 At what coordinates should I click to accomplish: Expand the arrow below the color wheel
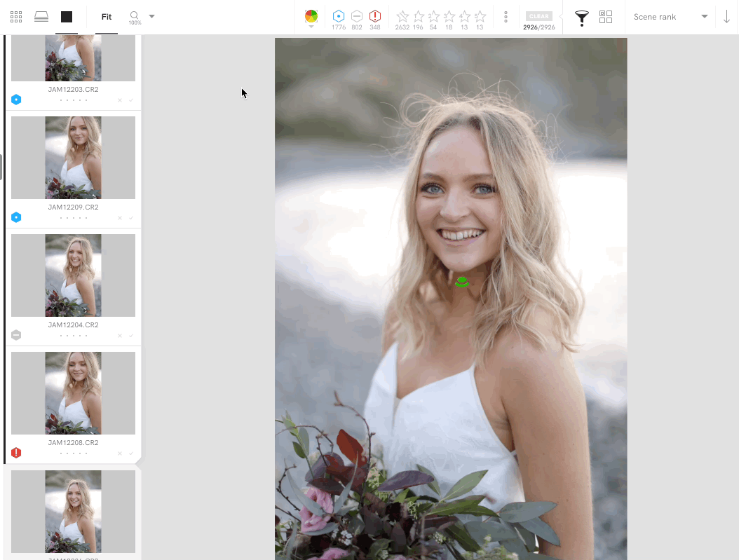[x=311, y=27]
